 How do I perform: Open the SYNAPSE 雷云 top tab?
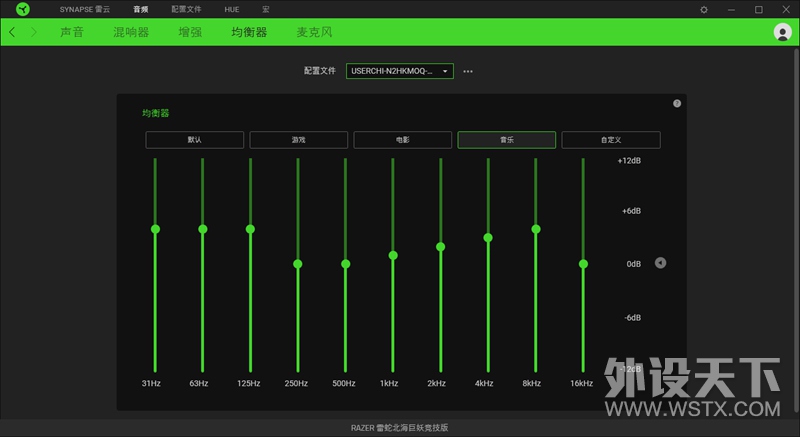(85, 10)
